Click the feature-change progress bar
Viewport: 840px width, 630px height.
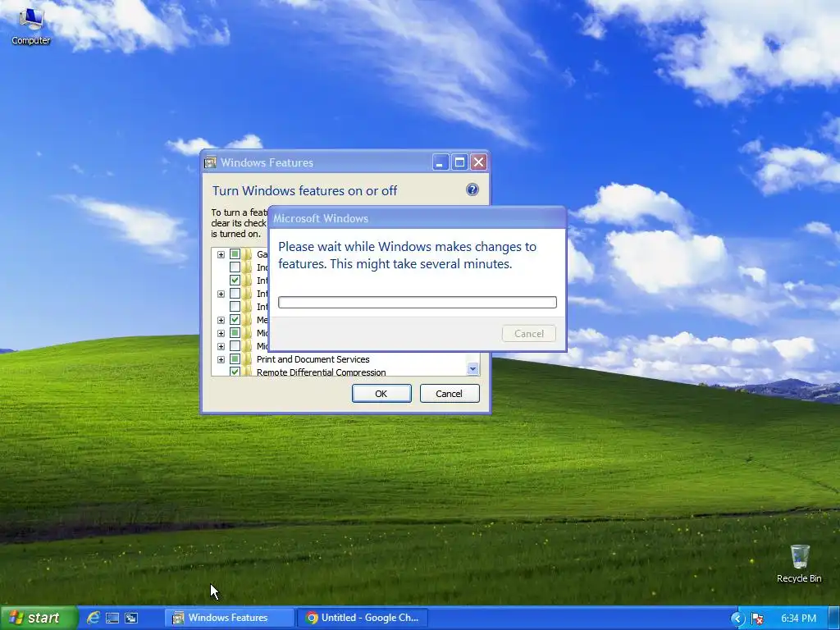pos(418,303)
